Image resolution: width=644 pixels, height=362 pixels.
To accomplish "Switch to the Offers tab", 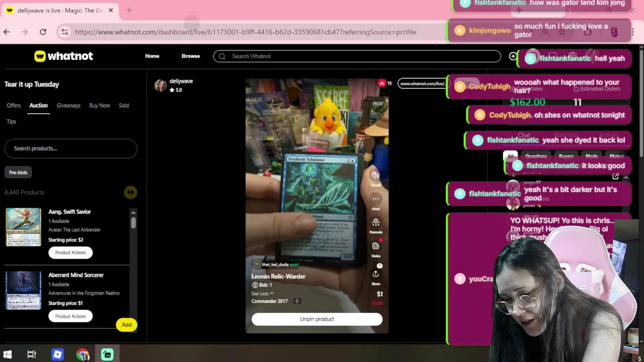I will (14, 106).
